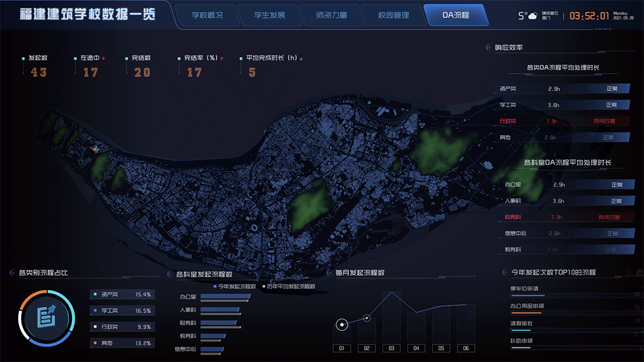Select the large circled point above month 01
The width and height of the screenshot is (644, 362).
(342, 325)
